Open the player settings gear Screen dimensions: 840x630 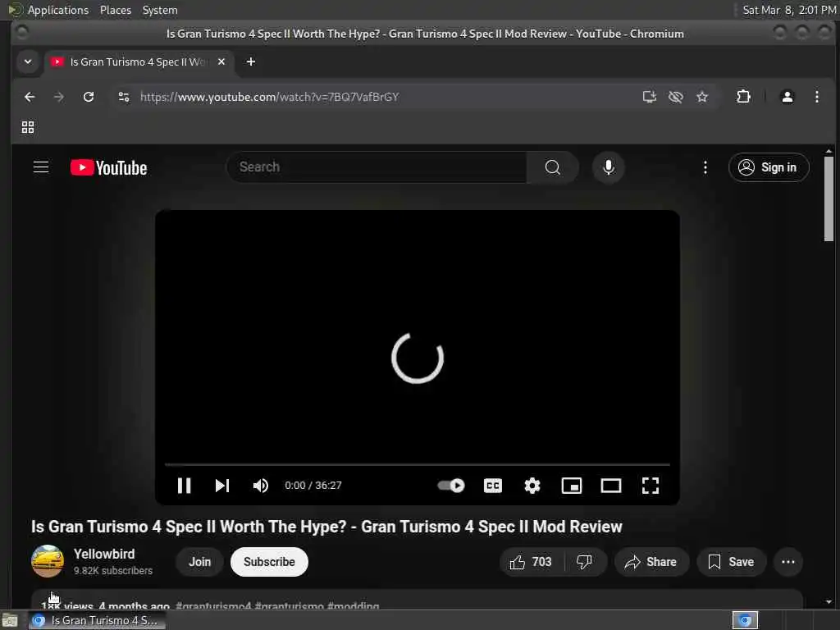(x=532, y=486)
